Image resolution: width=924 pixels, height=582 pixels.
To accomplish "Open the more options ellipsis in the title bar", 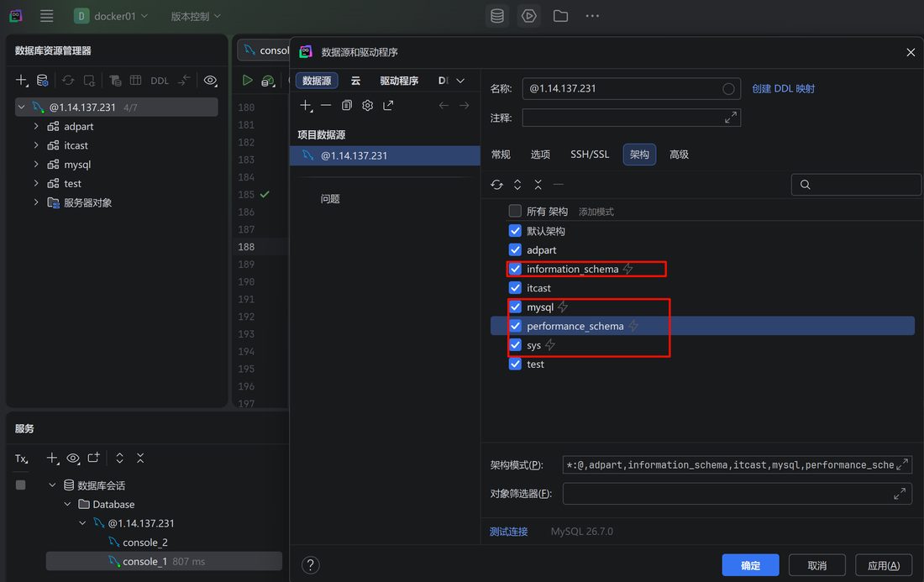I will tap(592, 16).
